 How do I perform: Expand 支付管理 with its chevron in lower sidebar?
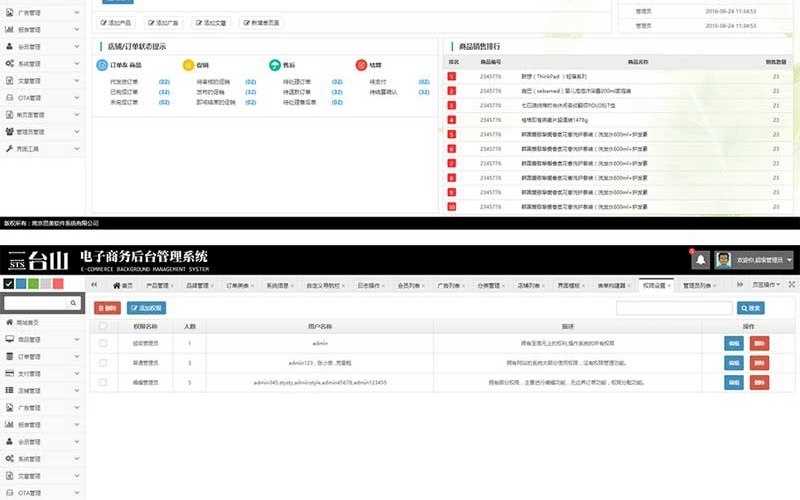coord(77,373)
